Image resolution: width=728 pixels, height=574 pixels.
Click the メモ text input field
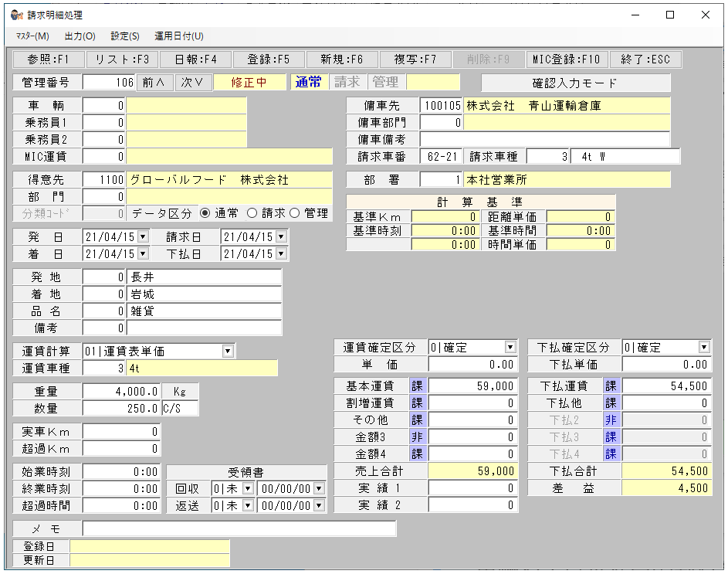(239, 528)
